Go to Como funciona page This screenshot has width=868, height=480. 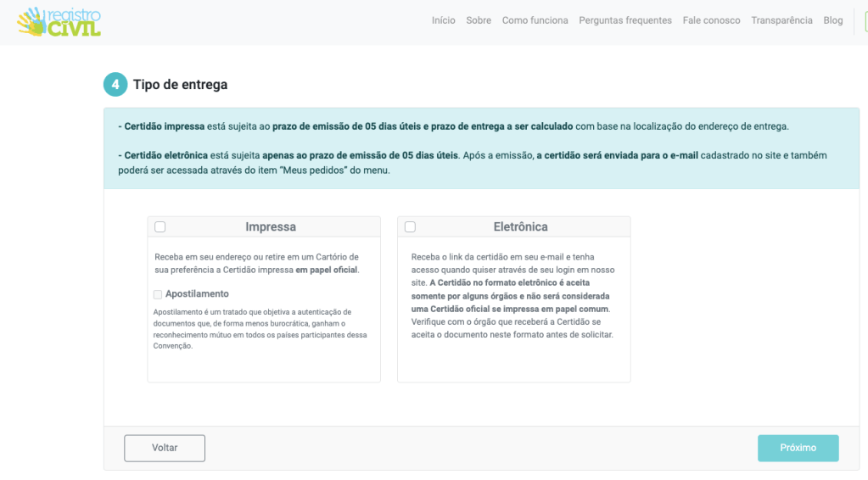pos(535,20)
